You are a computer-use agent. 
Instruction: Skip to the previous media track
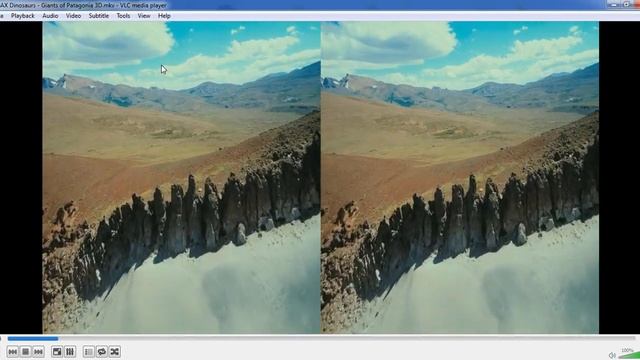click(x=13, y=351)
